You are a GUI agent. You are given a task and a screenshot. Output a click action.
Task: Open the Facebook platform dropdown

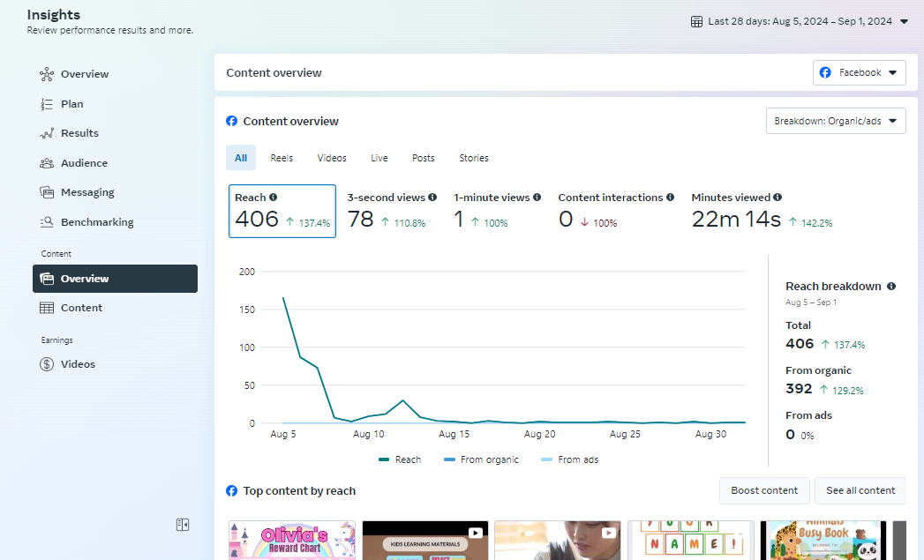click(x=860, y=73)
